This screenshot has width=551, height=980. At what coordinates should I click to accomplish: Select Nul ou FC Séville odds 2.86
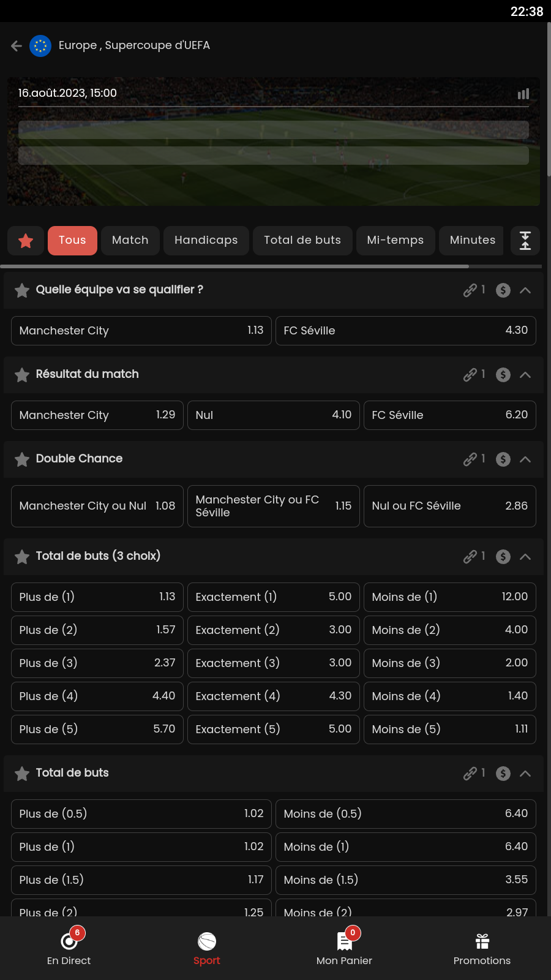point(449,506)
